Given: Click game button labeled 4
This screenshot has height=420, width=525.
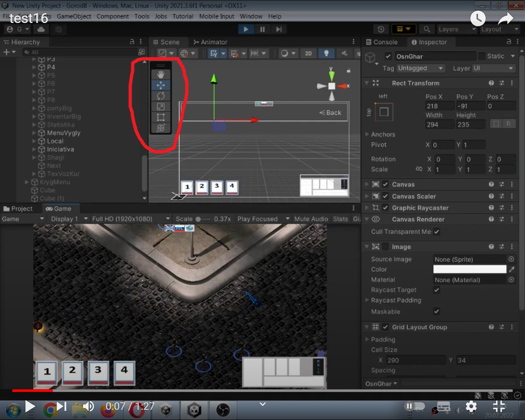Looking at the screenshot, I should [124, 372].
